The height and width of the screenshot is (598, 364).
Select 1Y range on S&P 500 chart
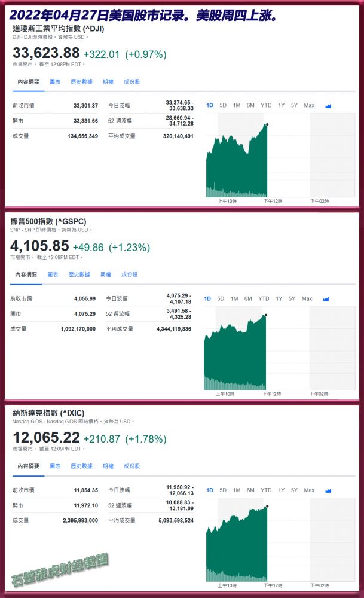coord(279,299)
